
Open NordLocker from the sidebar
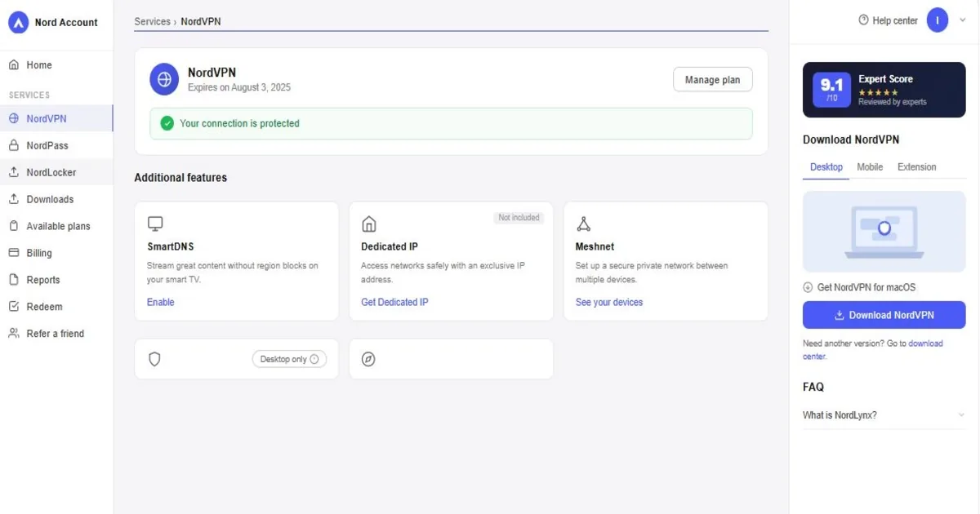(x=56, y=172)
